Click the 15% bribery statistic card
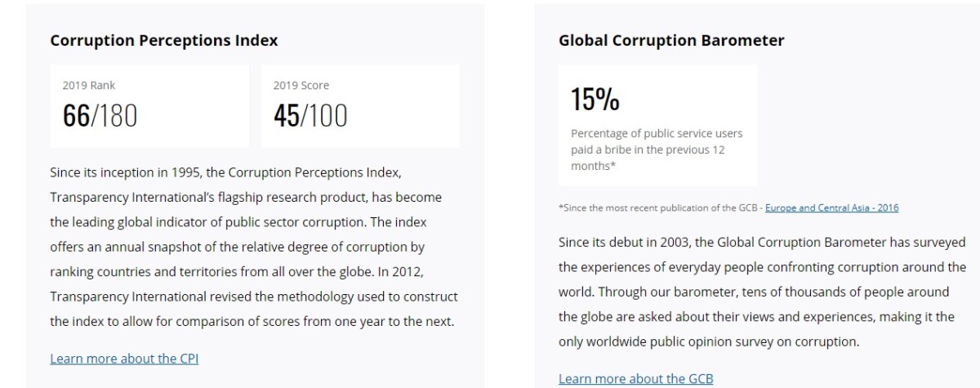980x388 pixels. 658,126
